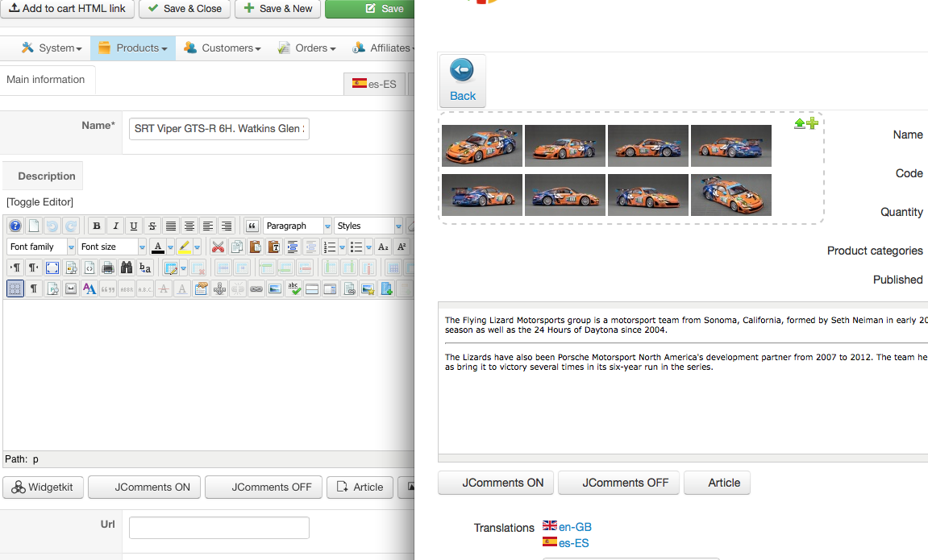Expand numbered list style arrow
This screenshot has width=928, height=560.
click(x=342, y=247)
